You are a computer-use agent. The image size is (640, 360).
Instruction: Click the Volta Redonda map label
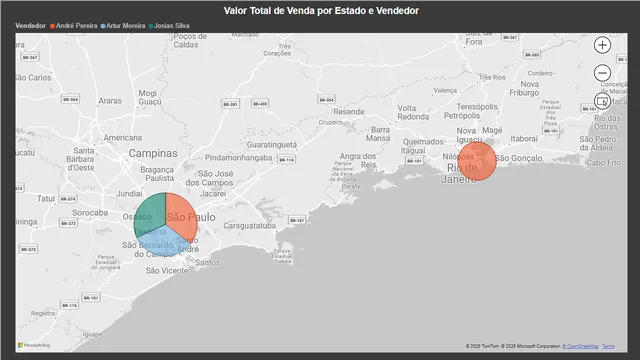click(413, 112)
